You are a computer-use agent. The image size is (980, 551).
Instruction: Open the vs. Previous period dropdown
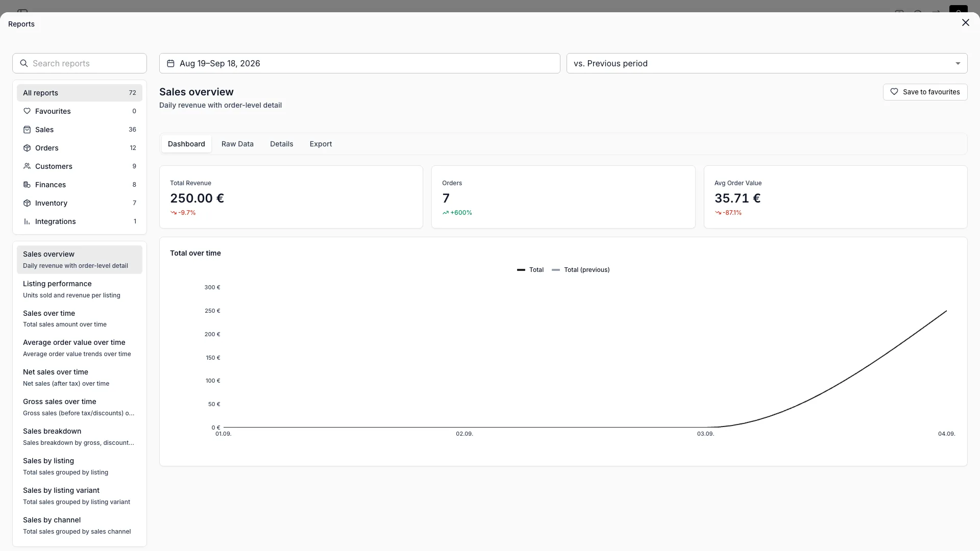pos(767,63)
